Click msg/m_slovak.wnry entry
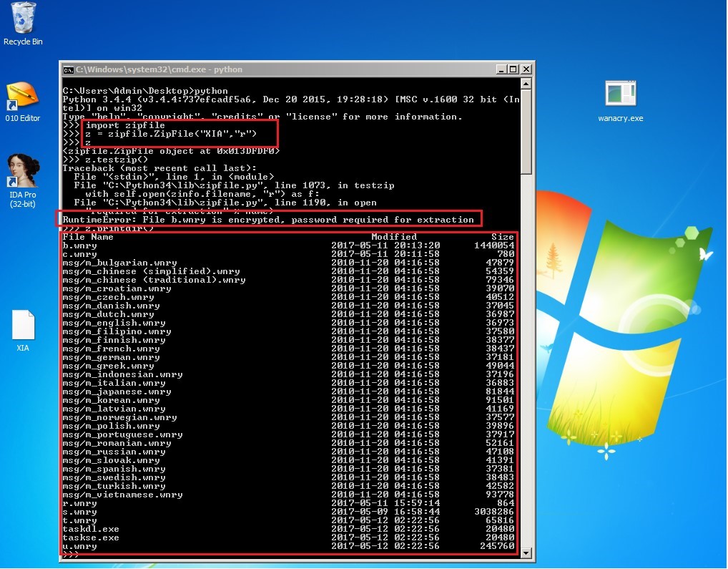The height and width of the screenshot is (569, 728). point(112,460)
